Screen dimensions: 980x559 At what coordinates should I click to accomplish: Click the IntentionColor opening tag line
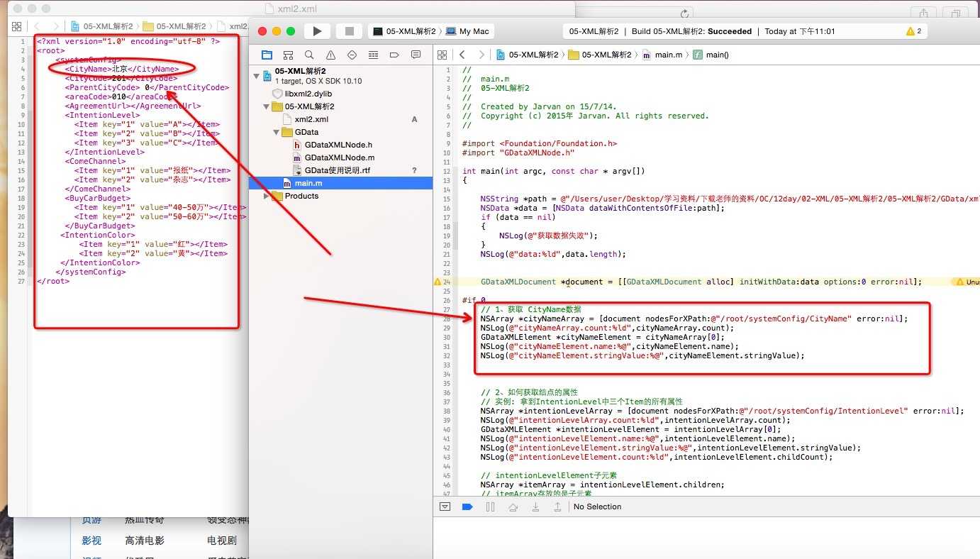pos(97,235)
